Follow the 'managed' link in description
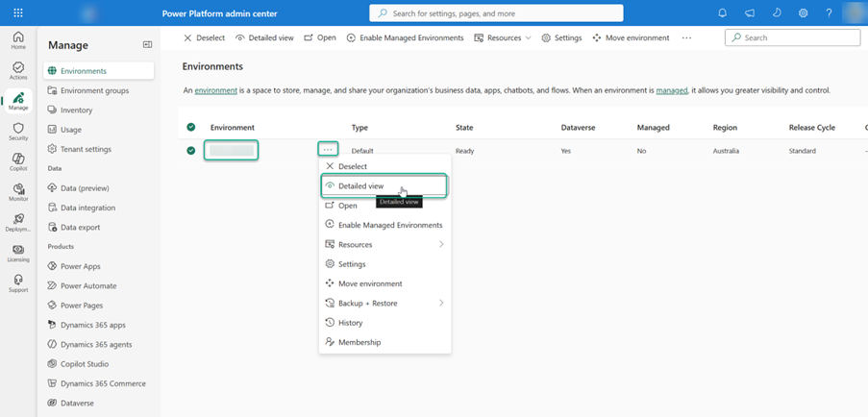868x417 pixels. pyautogui.click(x=672, y=90)
